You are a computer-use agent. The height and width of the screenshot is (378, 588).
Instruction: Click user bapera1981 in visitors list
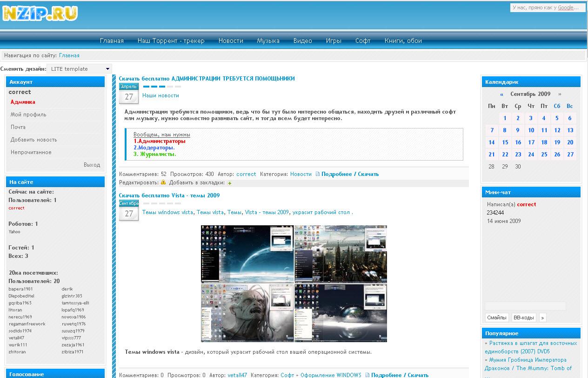[20, 289]
